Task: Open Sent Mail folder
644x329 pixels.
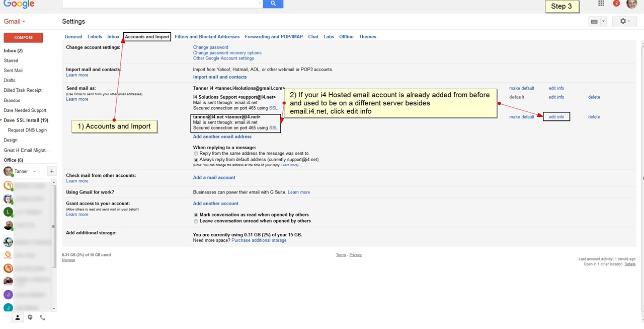Action: click(x=13, y=71)
